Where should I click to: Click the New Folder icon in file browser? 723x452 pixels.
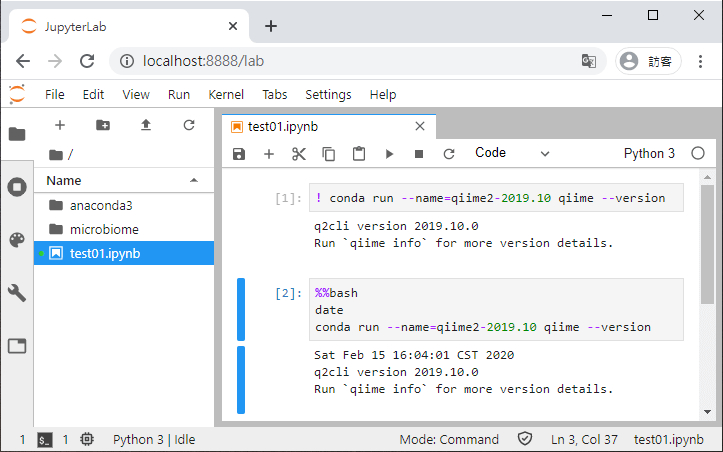(x=103, y=125)
